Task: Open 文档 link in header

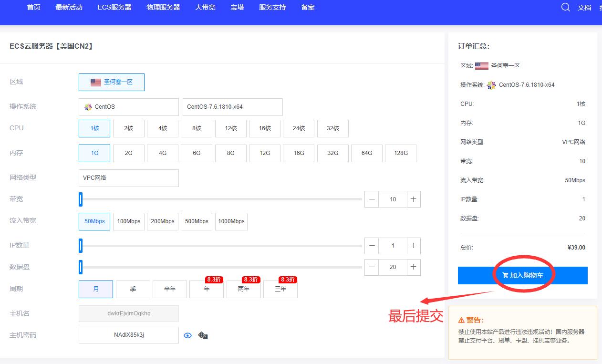Action: (x=584, y=8)
